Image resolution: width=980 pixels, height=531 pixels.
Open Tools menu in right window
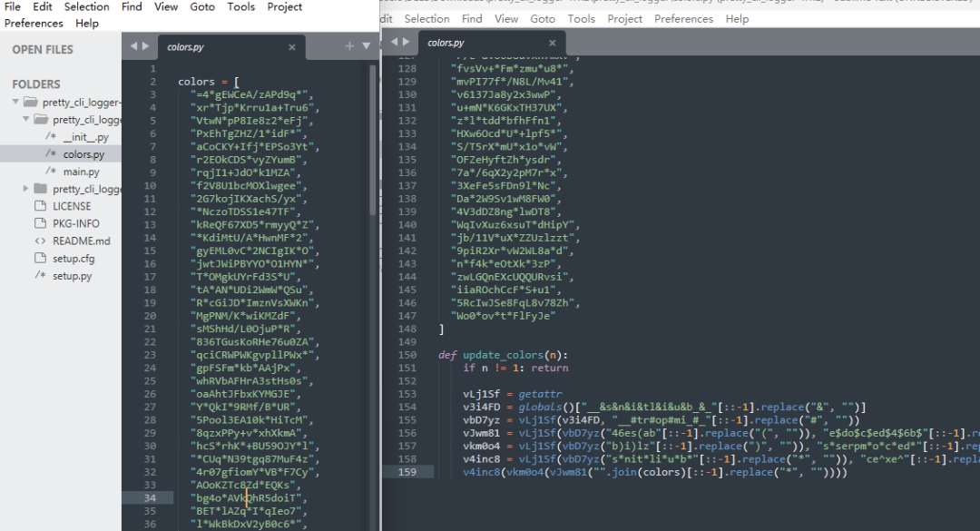(x=582, y=19)
